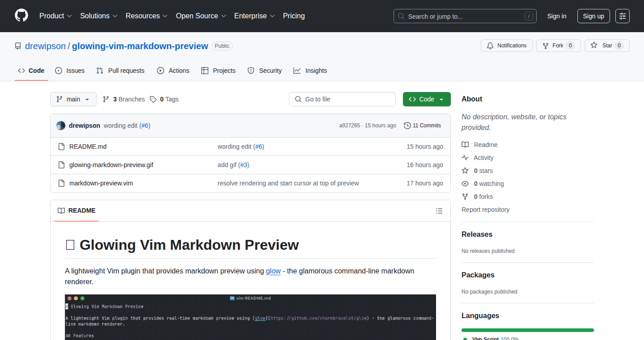The image size is (644, 340).
Task: Open the Readme link in About
Action: coord(479,145)
